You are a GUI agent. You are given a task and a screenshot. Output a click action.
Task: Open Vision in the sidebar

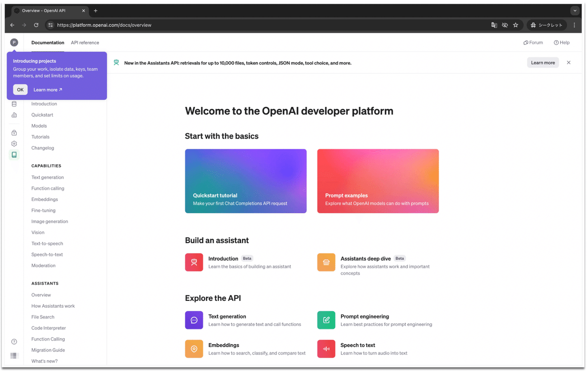click(x=38, y=233)
